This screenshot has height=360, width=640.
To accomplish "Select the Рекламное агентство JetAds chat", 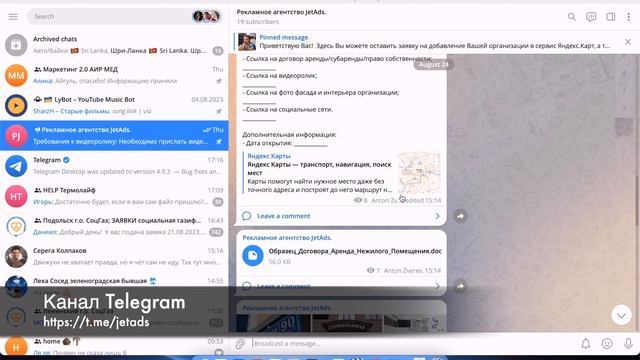I will tap(114, 136).
